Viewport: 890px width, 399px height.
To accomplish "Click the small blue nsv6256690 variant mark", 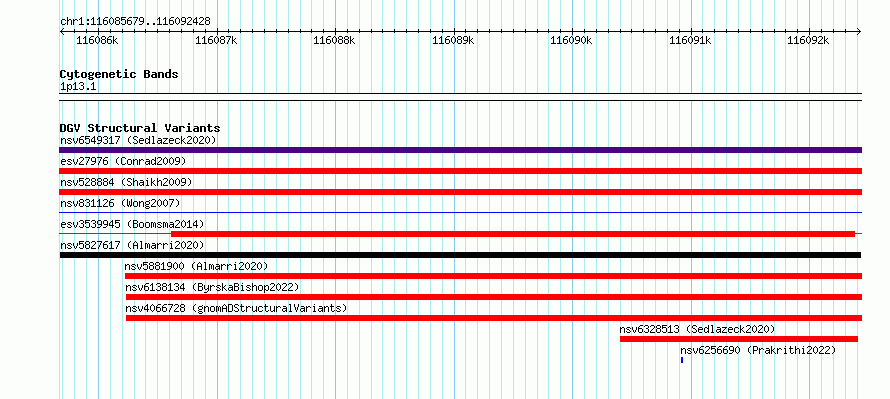I will 682,360.
